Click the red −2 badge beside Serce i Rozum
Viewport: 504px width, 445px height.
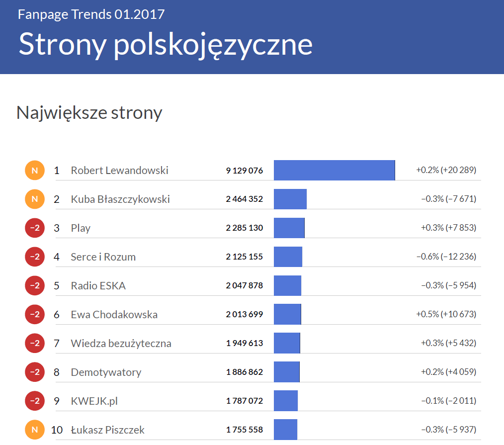coord(34,257)
